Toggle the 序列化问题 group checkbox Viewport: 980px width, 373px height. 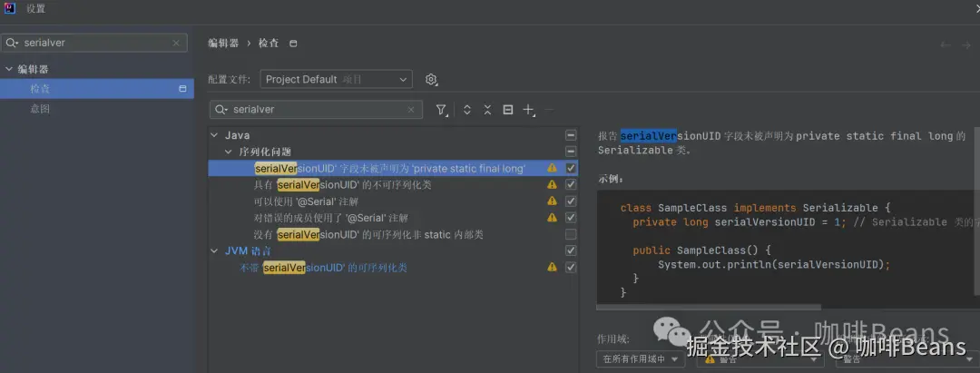point(571,152)
